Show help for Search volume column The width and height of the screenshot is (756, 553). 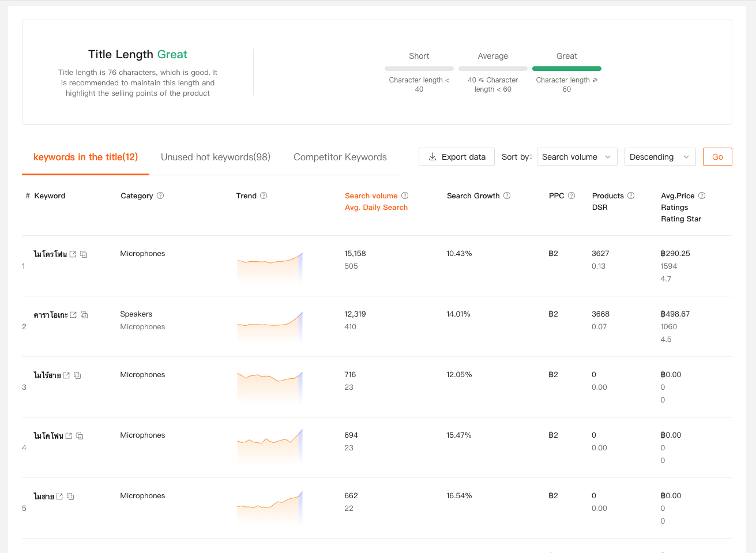[x=405, y=195]
